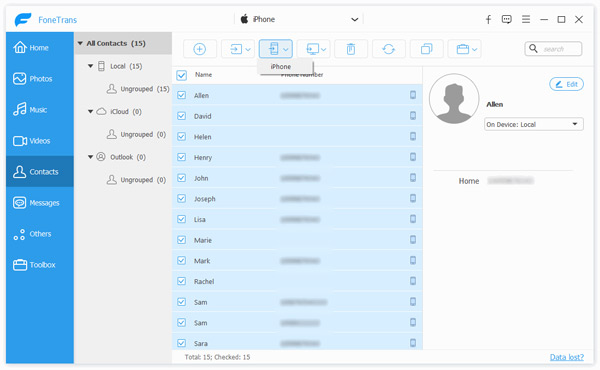This screenshot has width=600, height=370.
Task: Open the toolbox button dropdown arrow
Action: pyautogui.click(x=474, y=49)
